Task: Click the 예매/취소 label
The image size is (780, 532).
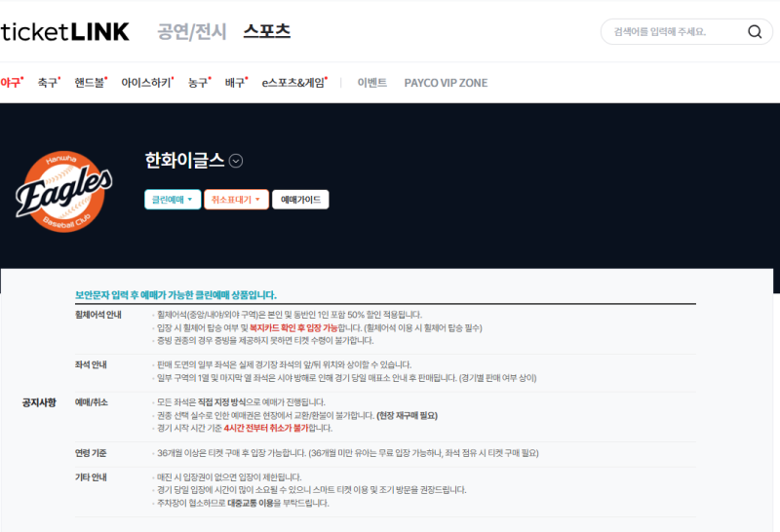Action: 92,401
